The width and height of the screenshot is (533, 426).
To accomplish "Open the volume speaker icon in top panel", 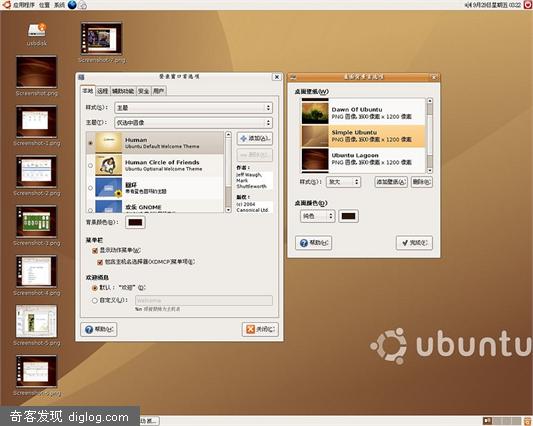I will 468,5.
